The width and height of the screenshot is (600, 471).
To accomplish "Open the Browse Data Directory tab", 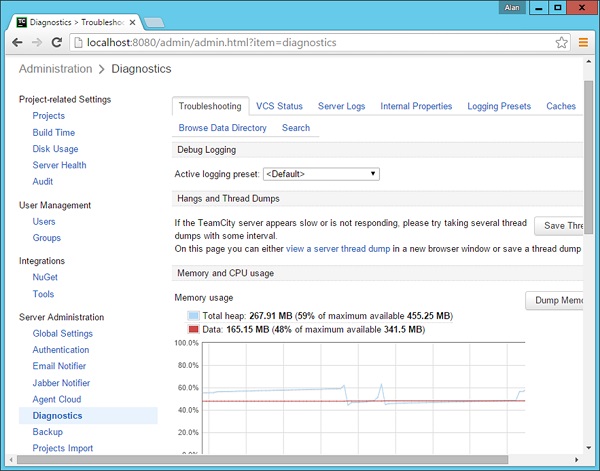I will [x=222, y=128].
